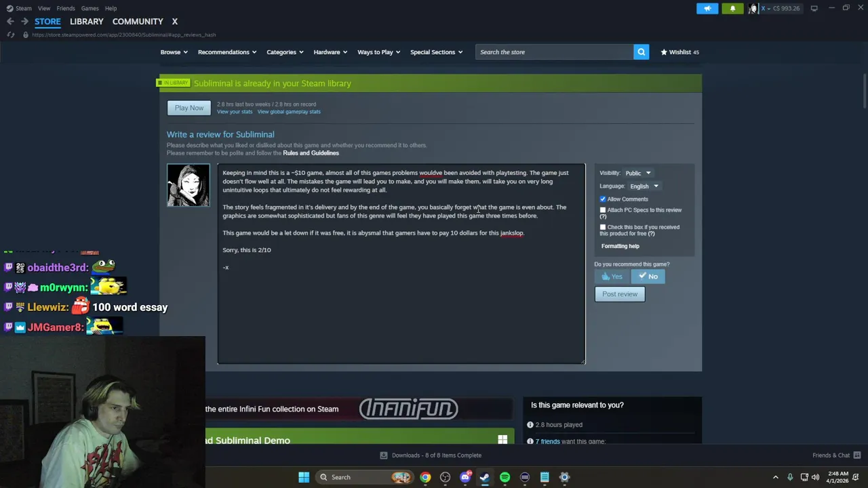Check the received product for free box
The height and width of the screenshot is (488, 868).
603,227
